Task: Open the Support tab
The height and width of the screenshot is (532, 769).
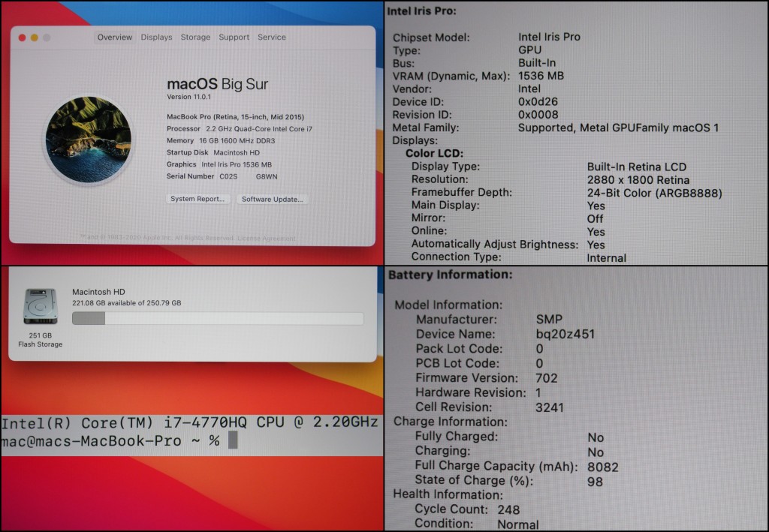Action: tap(234, 38)
